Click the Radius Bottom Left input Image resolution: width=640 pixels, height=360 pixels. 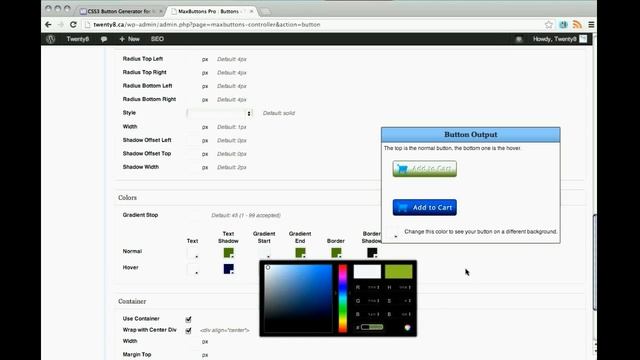[193, 86]
